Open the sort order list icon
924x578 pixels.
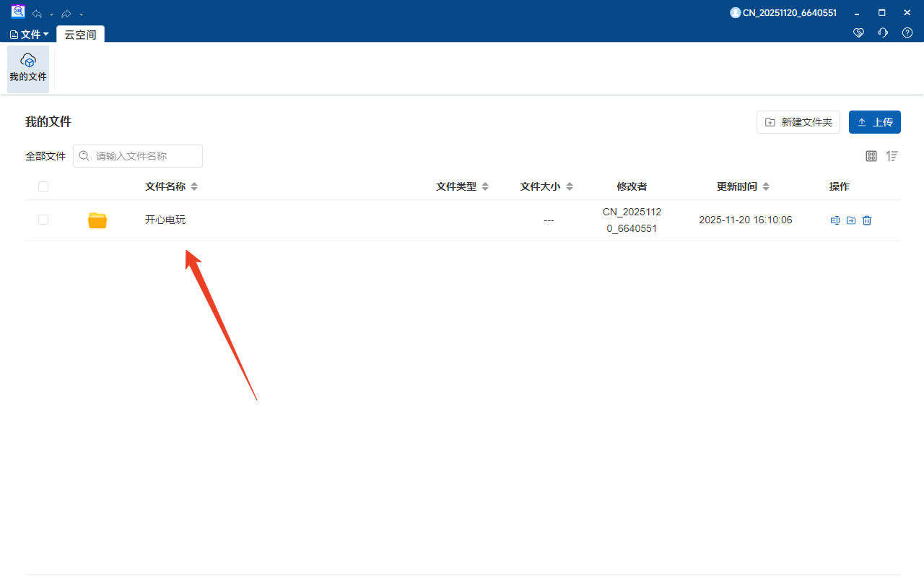pos(892,156)
